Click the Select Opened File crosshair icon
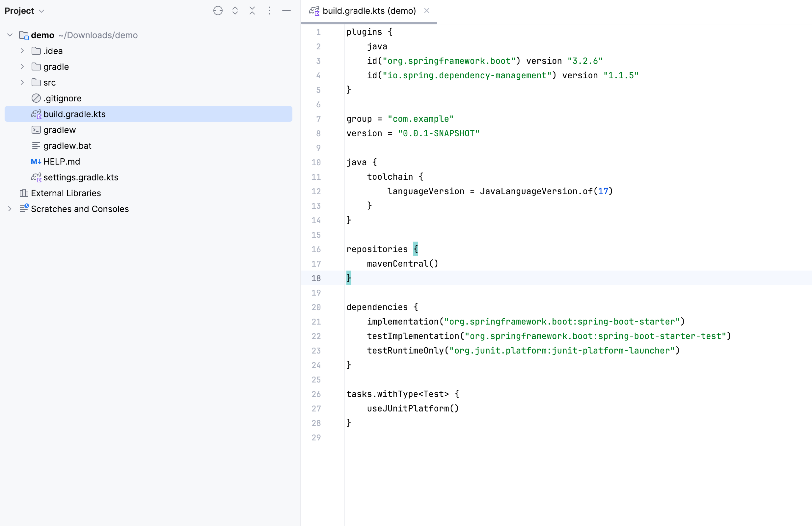Viewport: 812px width, 526px height. [218, 11]
